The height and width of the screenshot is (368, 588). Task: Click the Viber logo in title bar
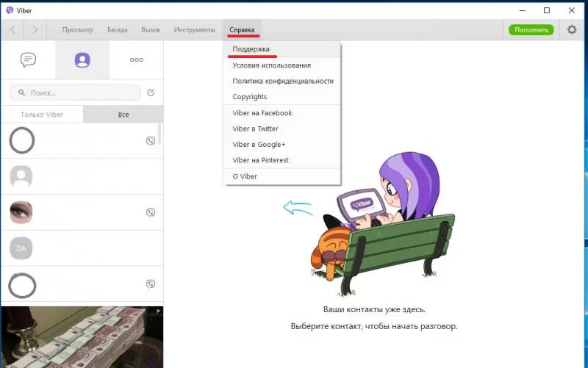[x=10, y=10]
